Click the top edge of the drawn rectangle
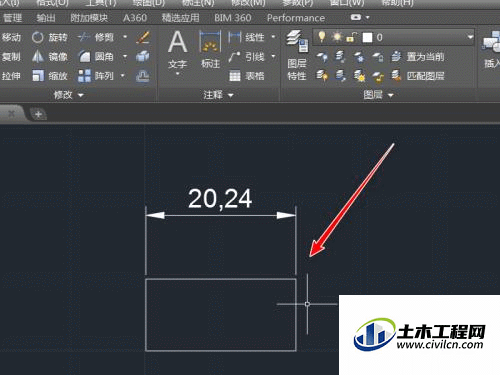Image resolution: width=500 pixels, height=375 pixels. pos(221,279)
